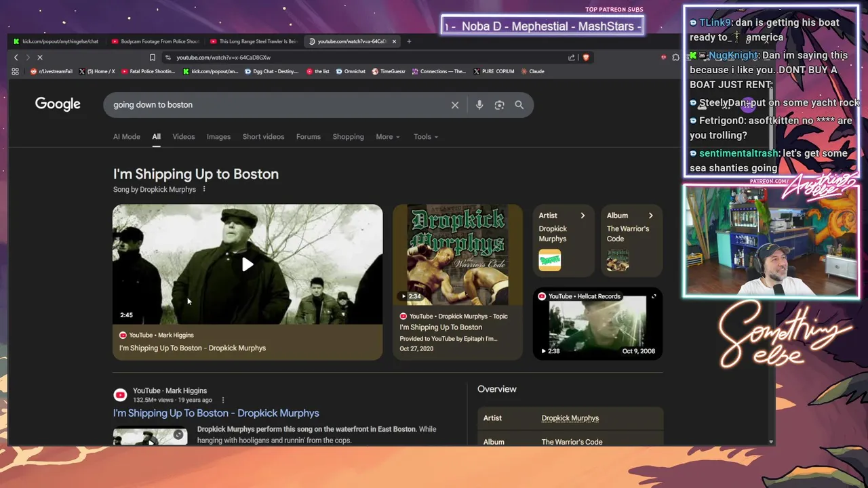Click the Dropkick Murphys artist logo thumbnail

pyautogui.click(x=550, y=260)
